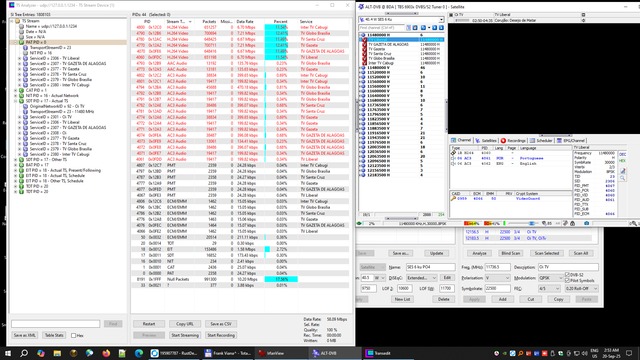The width and height of the screenshot is (640, 360).
Task: Click the small icon at end of Corujão row
Action: coord(583,20)
